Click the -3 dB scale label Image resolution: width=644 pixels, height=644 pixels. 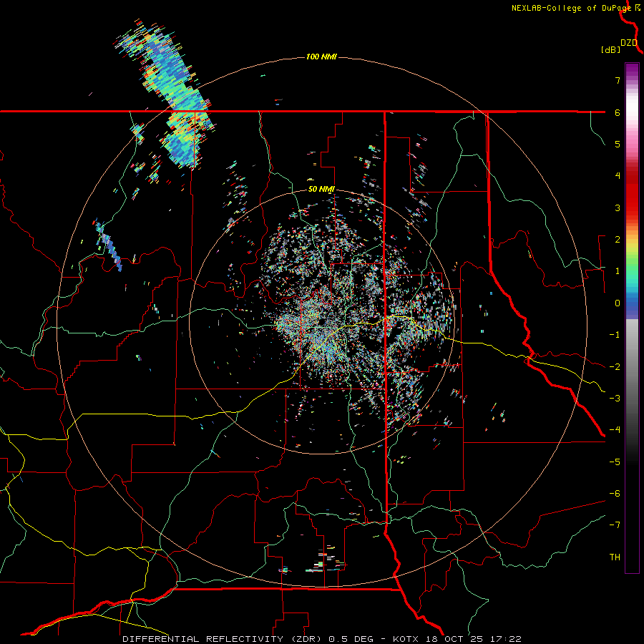615,399
